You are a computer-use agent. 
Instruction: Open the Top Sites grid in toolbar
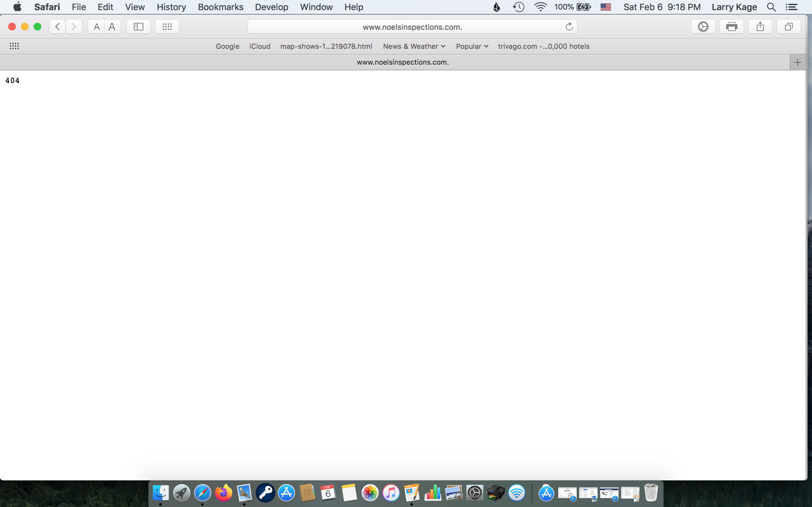pos(167,27)
